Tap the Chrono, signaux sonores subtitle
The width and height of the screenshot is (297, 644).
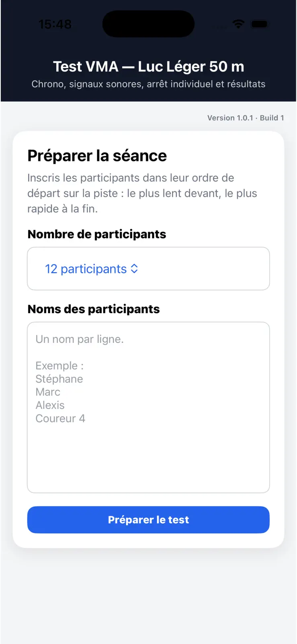(x=148, y=84)
